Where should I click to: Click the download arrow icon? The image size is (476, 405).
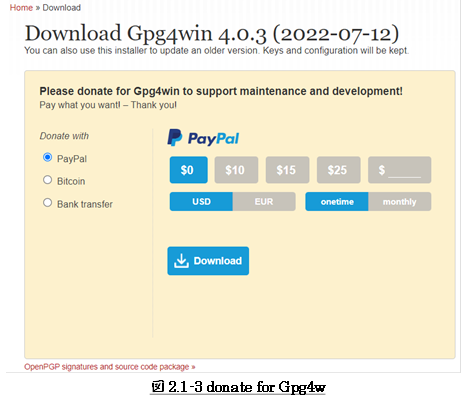click(x=181, y=261)
